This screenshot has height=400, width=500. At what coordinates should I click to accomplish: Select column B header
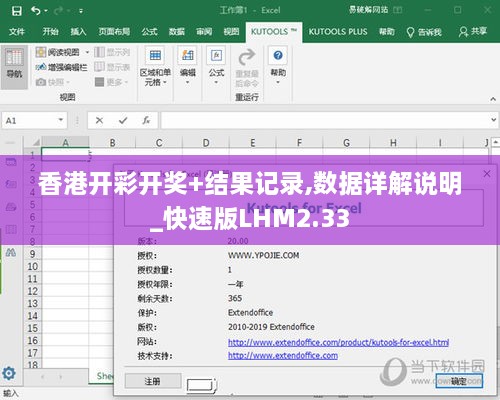point(112,143)
